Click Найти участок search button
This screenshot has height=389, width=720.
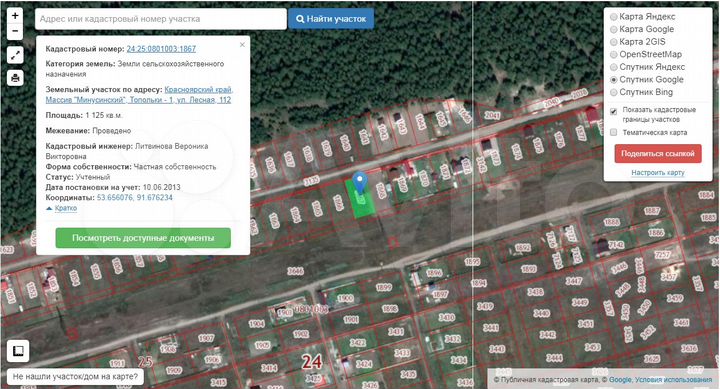tap(331, 19)
